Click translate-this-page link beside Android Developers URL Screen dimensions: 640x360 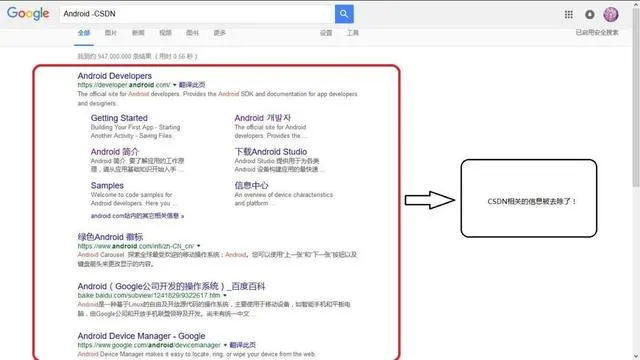coord(192,85)
